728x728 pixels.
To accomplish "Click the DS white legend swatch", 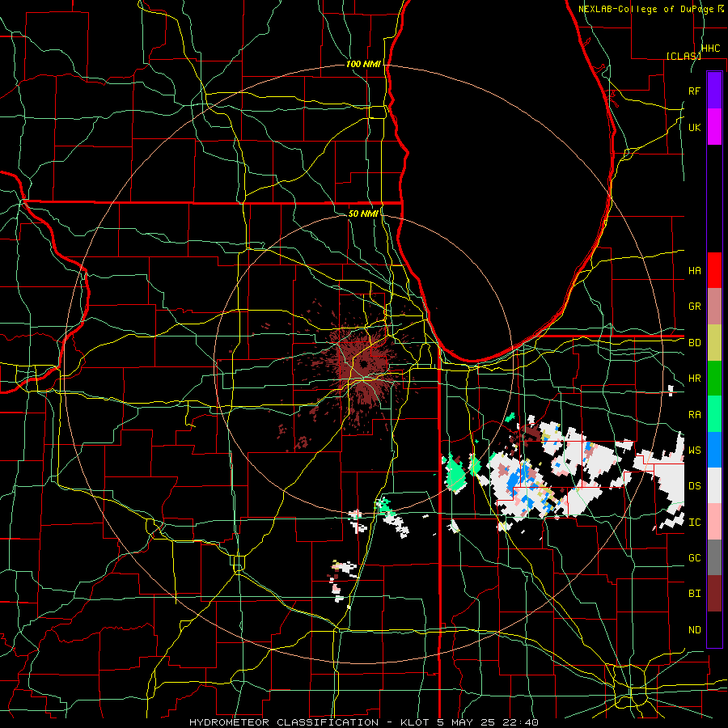I will (714, 485).
